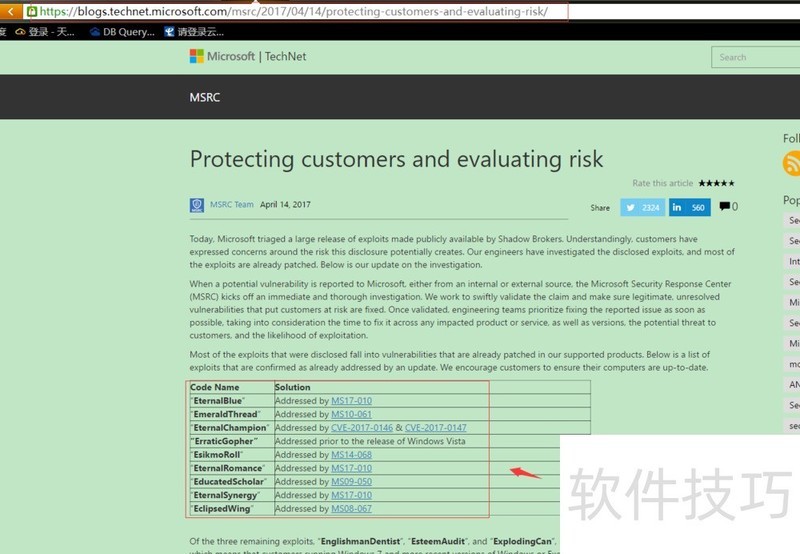The height and width of the screenshot is (554, 800).
Task: Open the MSRC Team author link
Action: 232,205
